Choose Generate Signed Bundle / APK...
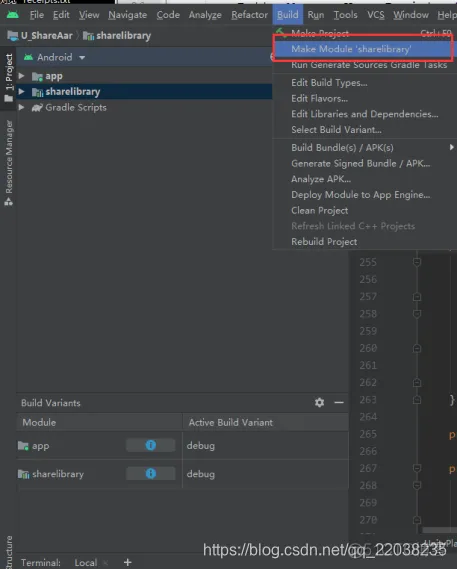The image size is (457, 569). 364,163
